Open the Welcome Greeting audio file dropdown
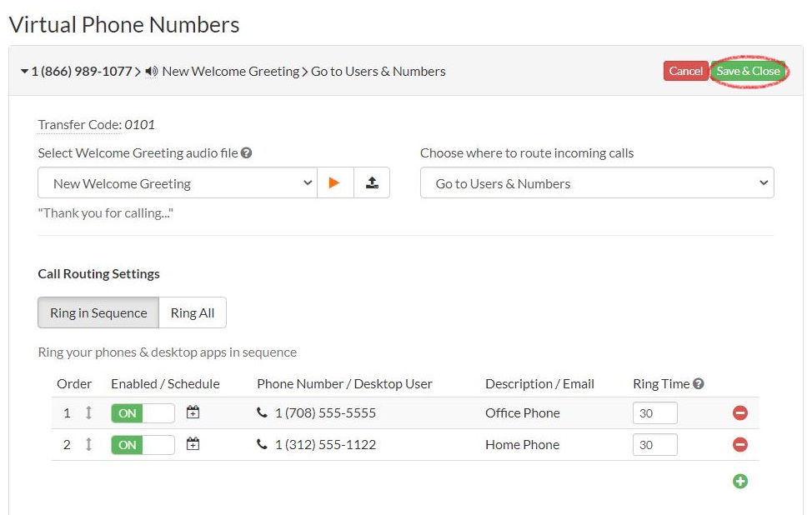Image resolution: width=812 pixels, height=515 pixels. click(x=178, y=183)
